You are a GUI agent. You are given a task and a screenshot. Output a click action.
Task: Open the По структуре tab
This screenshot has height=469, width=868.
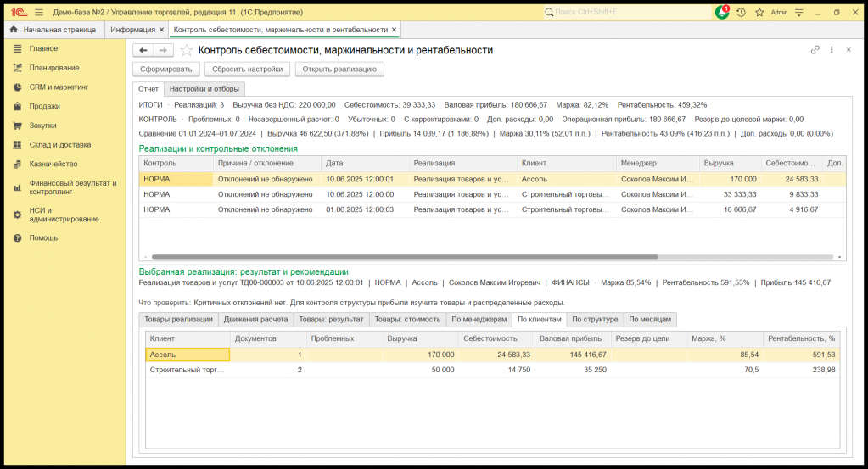595,319
